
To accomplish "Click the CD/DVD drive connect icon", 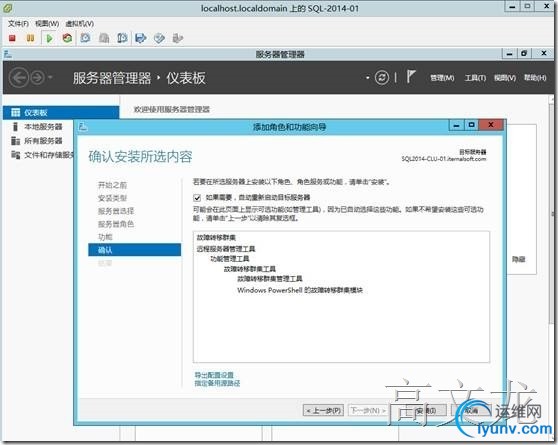I will (x=159, y=38).
